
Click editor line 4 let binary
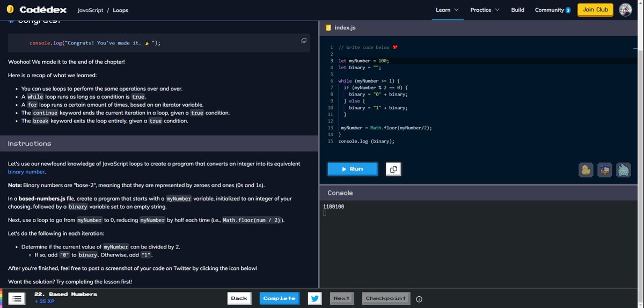(x=360, y=68)
